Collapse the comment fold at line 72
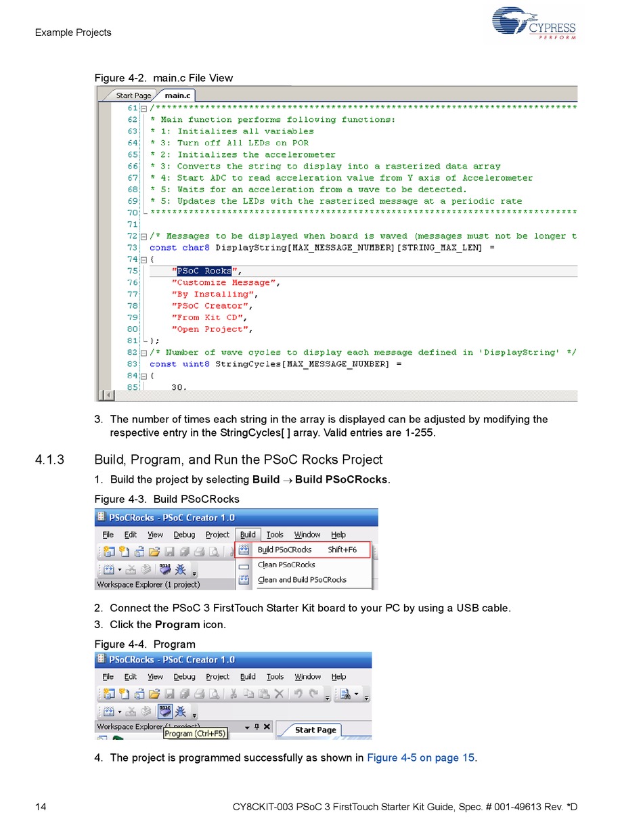The height and width of the screenshot is (840, 643). pos(143,236)
